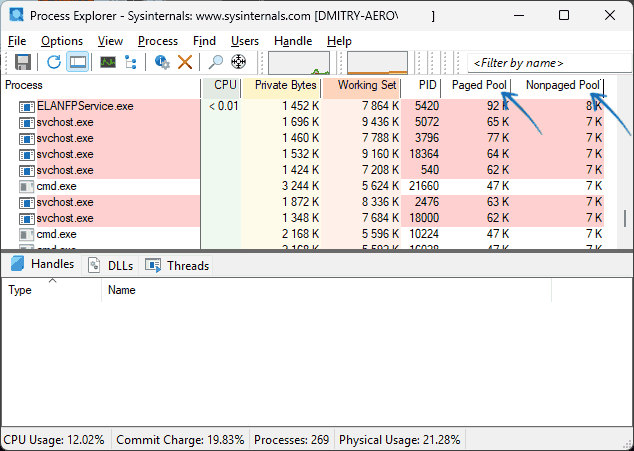This screenshot has width=634, height=451.
Task: Open the Process menu
Action: coord(158,41)
